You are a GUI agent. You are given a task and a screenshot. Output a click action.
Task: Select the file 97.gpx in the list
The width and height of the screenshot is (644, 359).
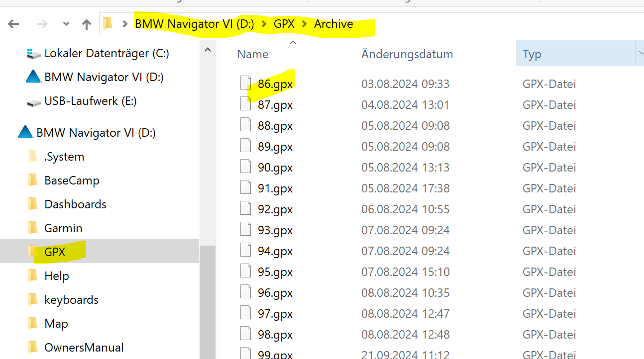tap(275, 314)
